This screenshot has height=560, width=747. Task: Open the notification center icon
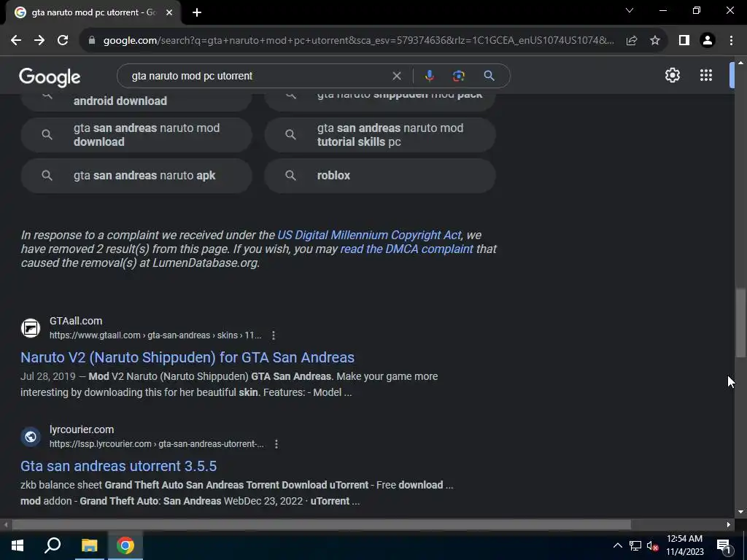pos(724,545)
